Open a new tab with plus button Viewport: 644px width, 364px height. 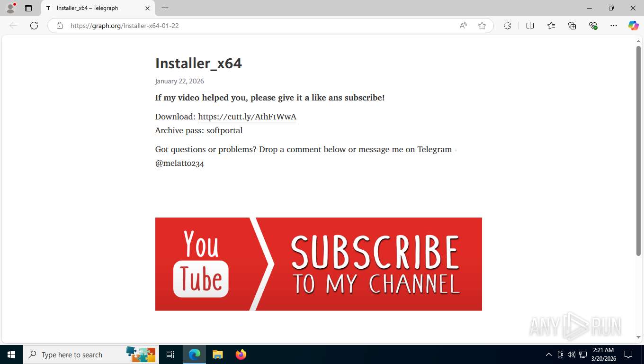[x=165, y=8]
